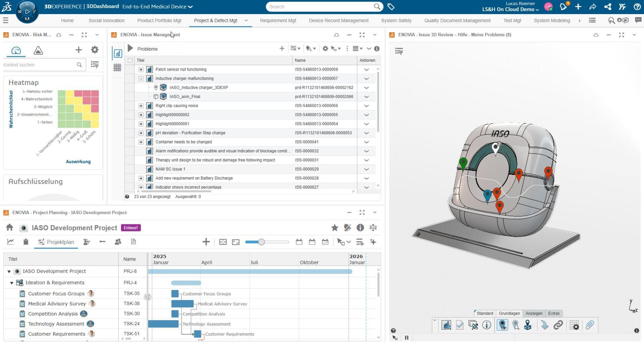Click the info icon in 3D Review toolbar
This screenshot has width=644, height=342.
(487, 325)
